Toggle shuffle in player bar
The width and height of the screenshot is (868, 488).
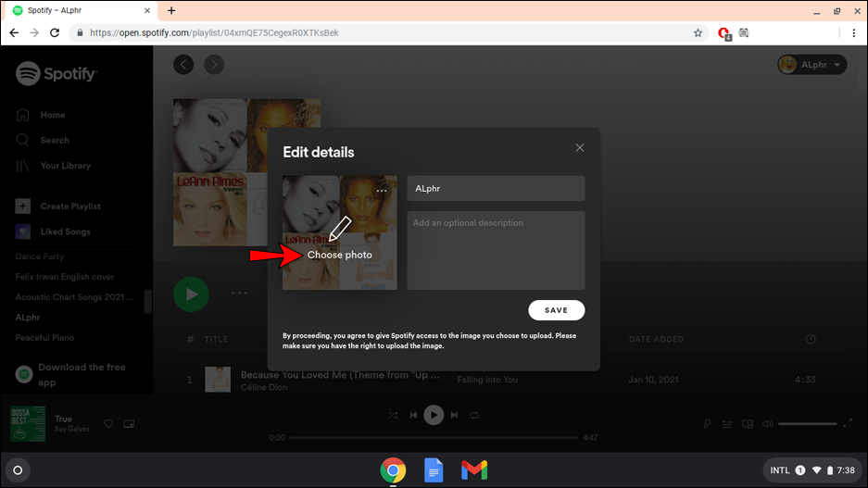click(x=393, y=415)
